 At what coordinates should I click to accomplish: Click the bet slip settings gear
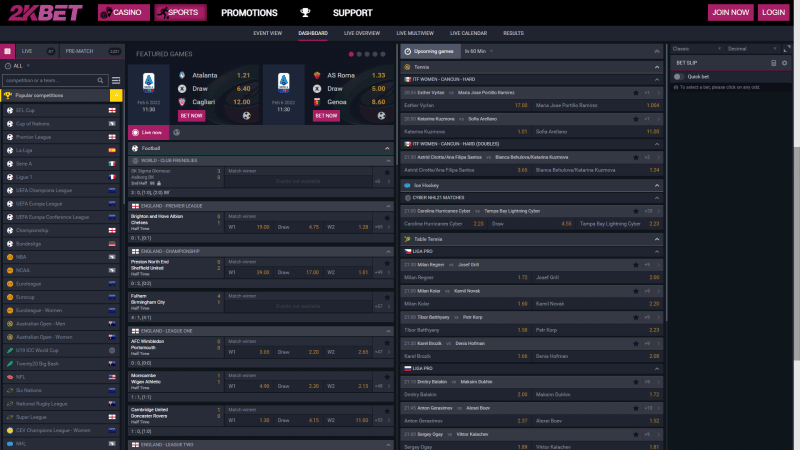[785, 63]
